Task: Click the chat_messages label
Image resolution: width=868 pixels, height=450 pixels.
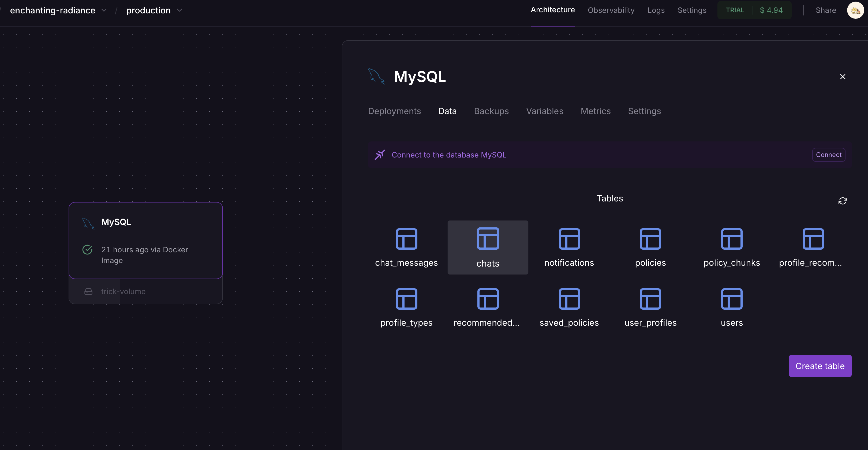Action: click(406, 263)
